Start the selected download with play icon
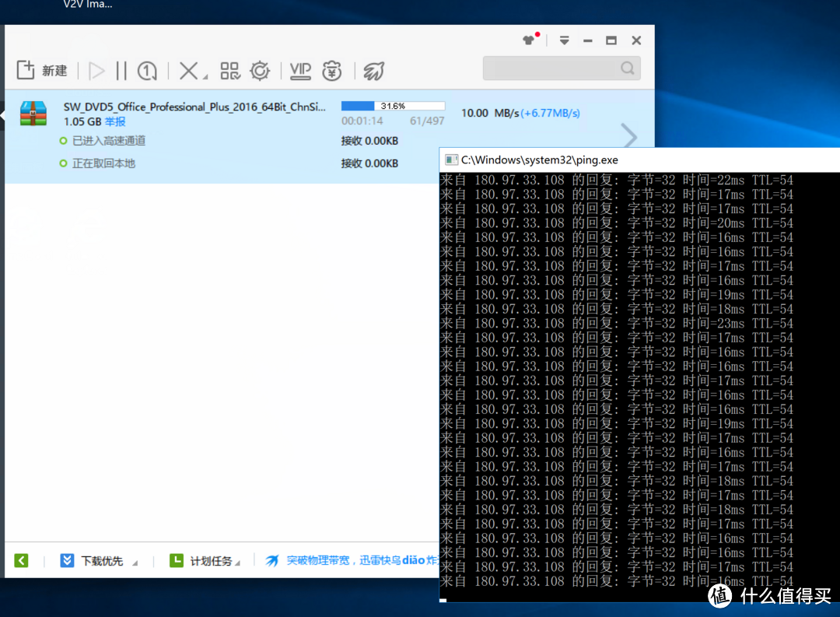The image size is (840, 617). coord(96,71)
